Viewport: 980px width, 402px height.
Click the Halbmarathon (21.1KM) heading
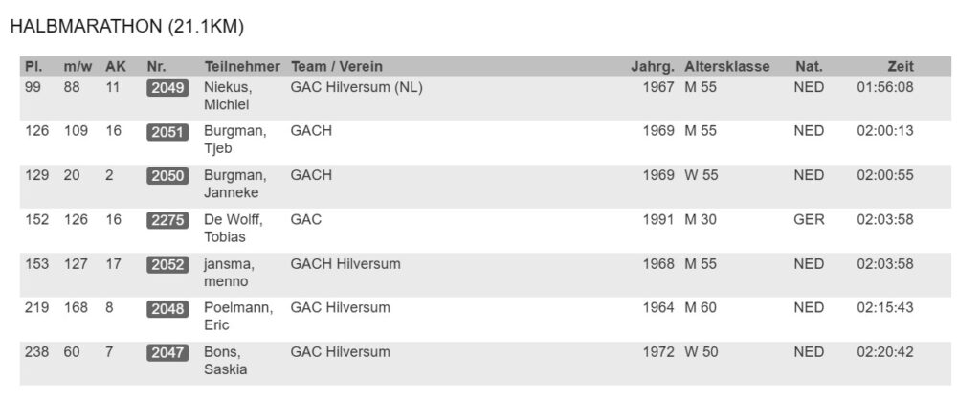click(126, 28)
